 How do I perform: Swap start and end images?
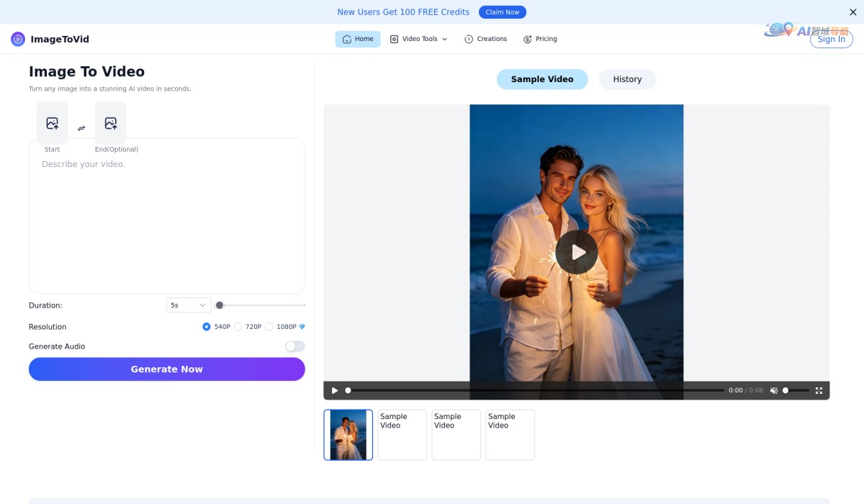[x=81, y=128]
